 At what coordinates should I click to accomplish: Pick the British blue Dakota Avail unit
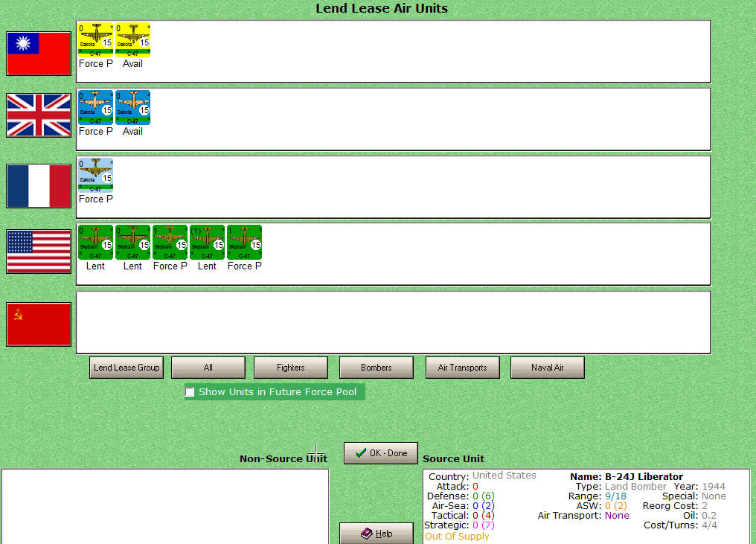point(132,107)
